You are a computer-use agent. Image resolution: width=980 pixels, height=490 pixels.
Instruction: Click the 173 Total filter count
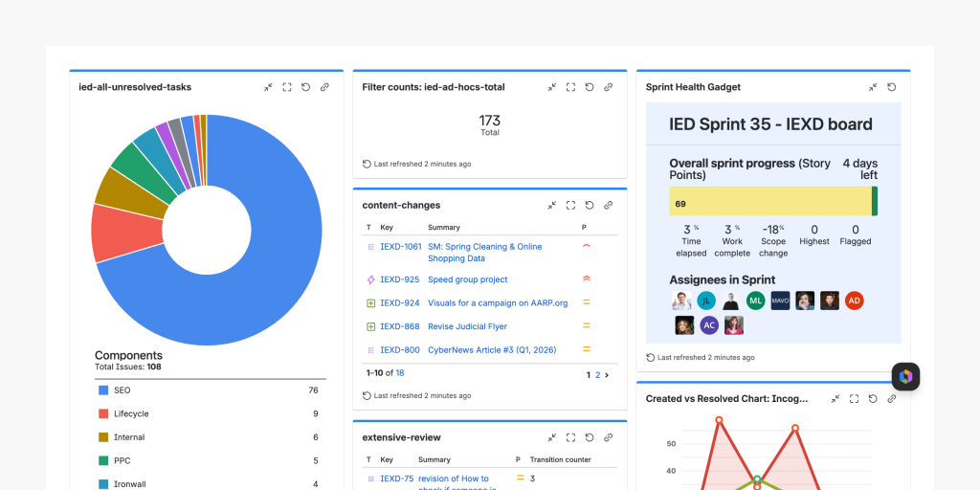(490, 124)
